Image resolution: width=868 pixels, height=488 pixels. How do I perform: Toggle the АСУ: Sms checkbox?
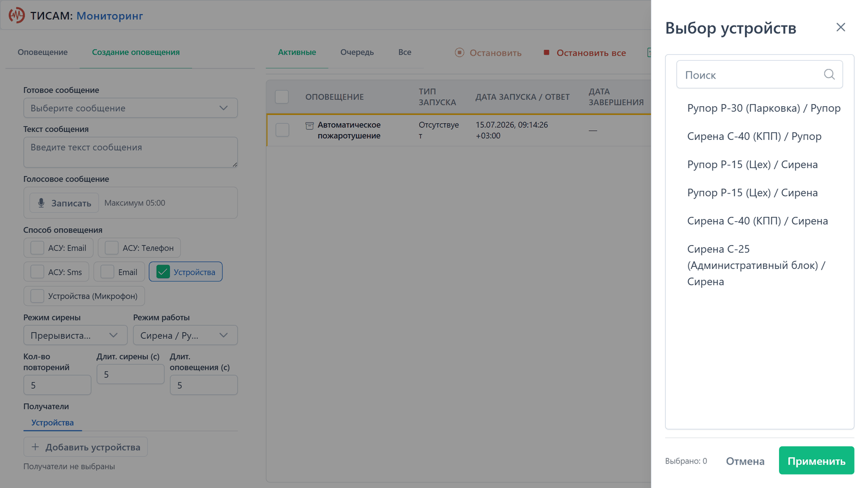37,272
